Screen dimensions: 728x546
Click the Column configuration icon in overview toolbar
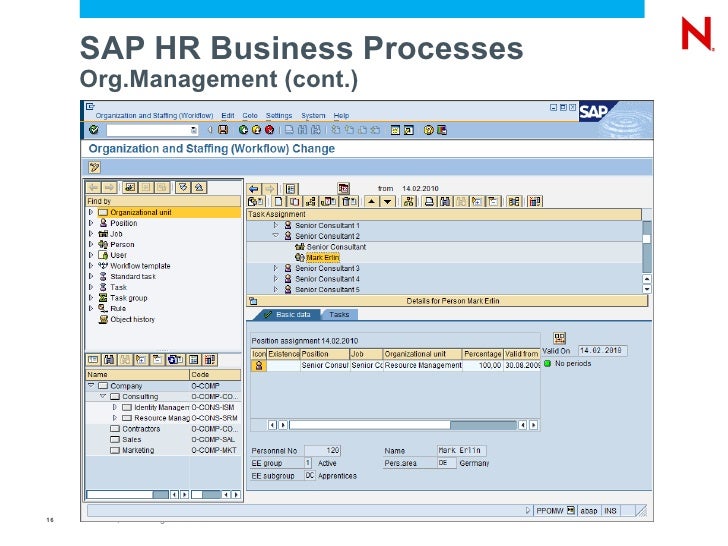click(x=535, y=202)
